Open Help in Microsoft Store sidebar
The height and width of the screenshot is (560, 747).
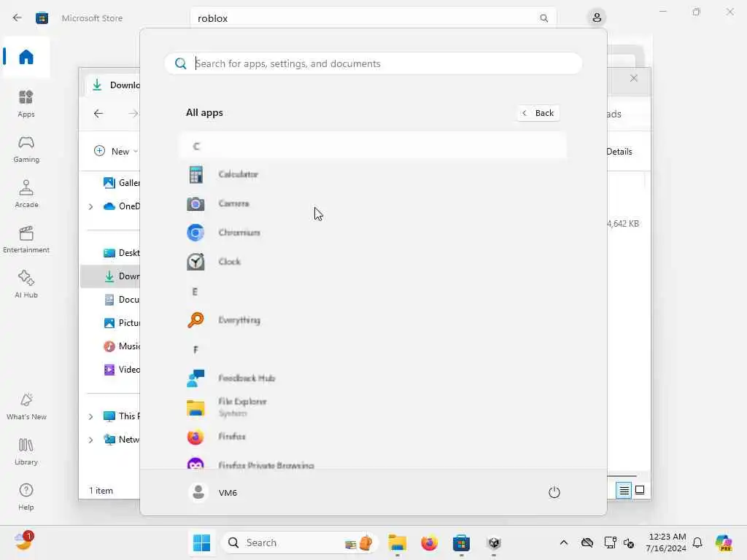26,497
